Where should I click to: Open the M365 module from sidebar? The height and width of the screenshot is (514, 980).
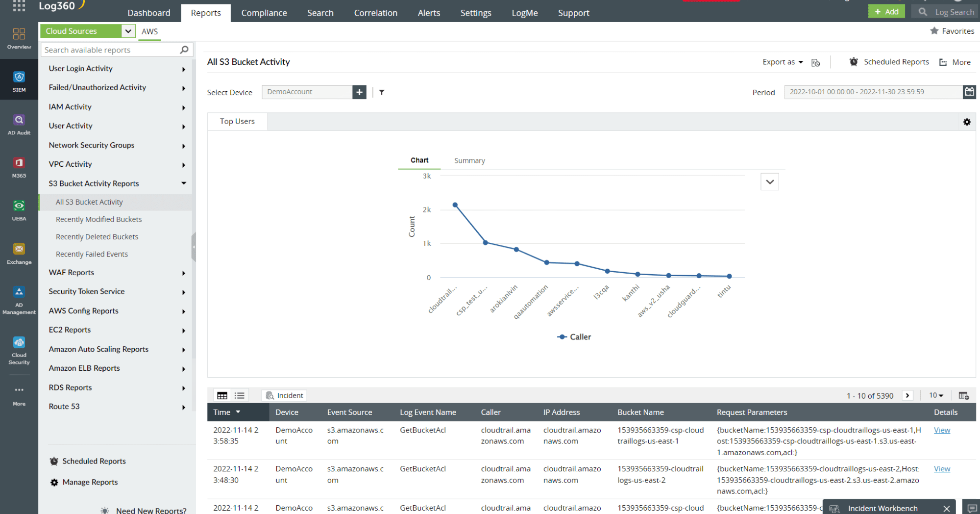19,165
